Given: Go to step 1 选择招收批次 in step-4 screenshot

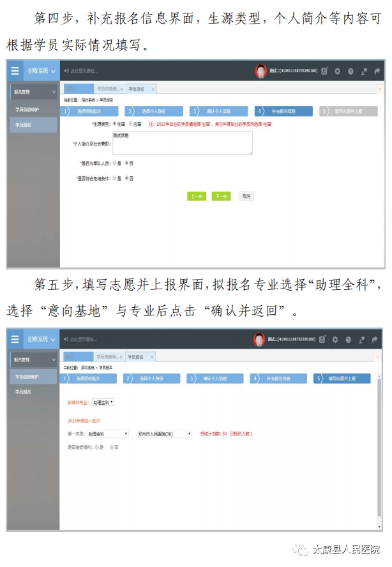Looking at the screenshot, I should point(89,111).
